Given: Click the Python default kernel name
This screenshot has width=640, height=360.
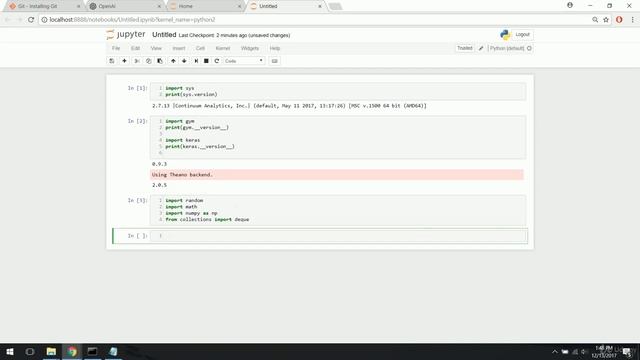Looking at the screenshot, I should click(x=507, y=48).
